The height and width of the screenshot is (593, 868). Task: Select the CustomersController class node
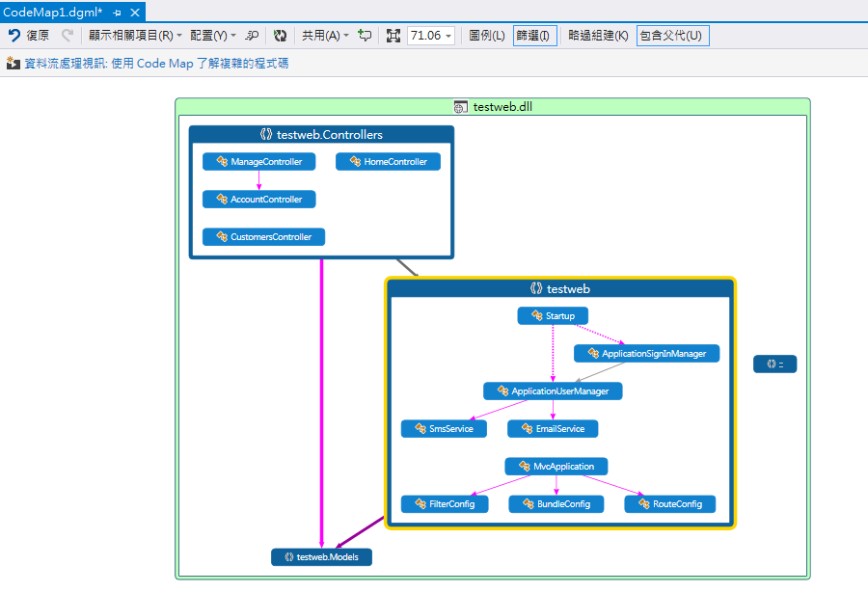[x=263, y=237]
